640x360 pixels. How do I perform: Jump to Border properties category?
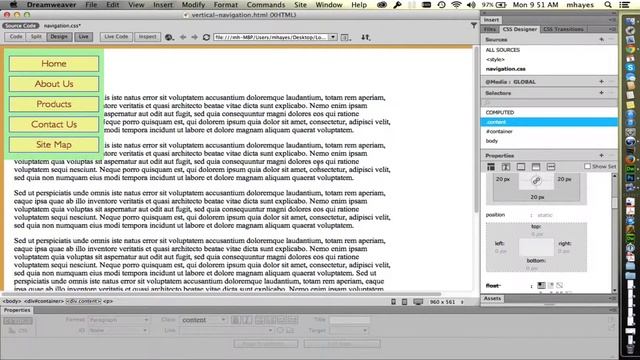[x=521, y=167]
